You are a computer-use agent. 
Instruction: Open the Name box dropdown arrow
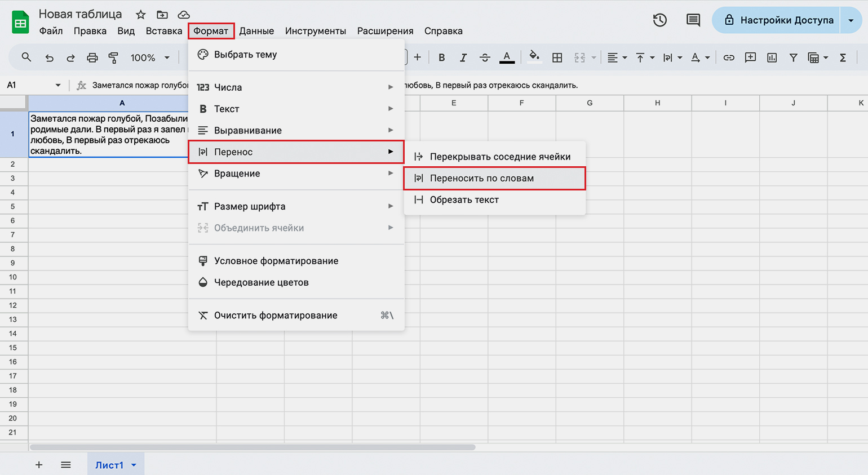click(x=57, y=85)
